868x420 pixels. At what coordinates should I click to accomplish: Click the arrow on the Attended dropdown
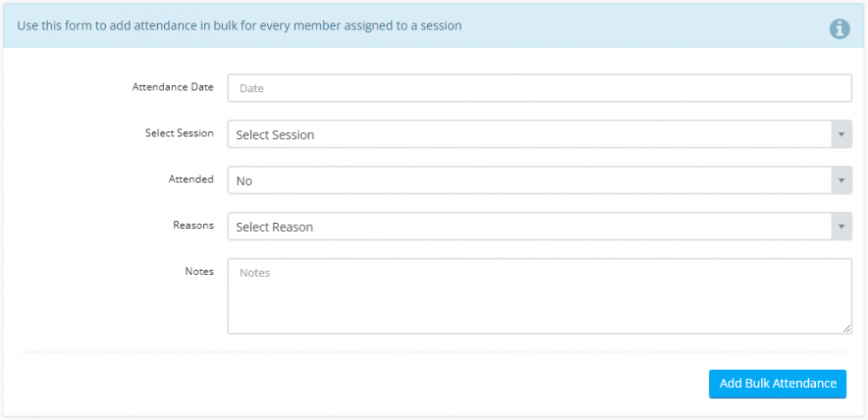pyautogui.click(x=841, y=180)
